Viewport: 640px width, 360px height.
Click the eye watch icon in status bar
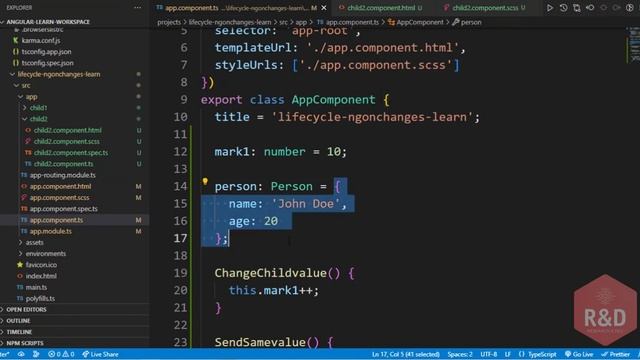coord(21,354)
